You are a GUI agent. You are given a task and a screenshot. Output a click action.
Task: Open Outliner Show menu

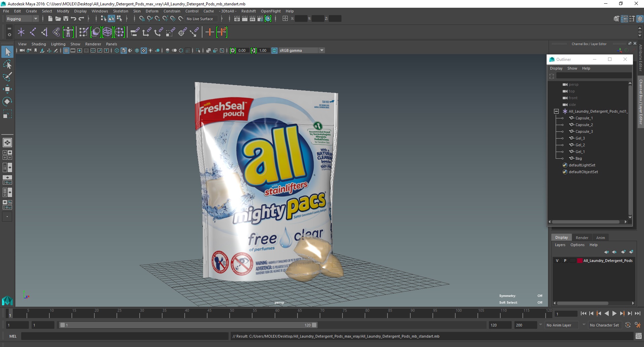click(572, 68)
